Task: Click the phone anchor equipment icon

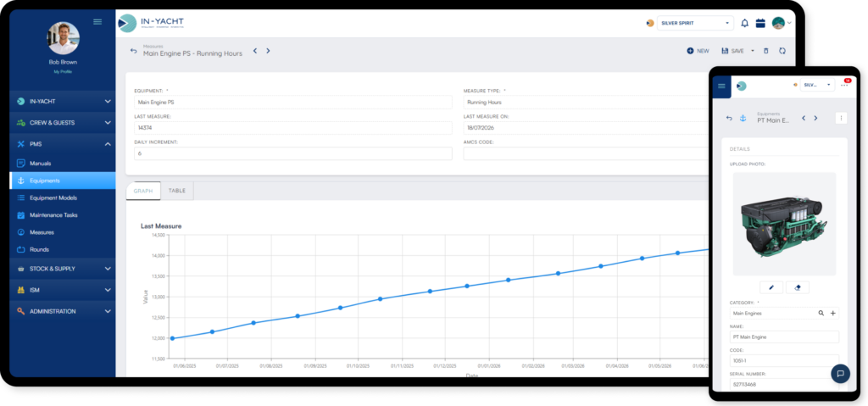Action: [x=743, y=118]
